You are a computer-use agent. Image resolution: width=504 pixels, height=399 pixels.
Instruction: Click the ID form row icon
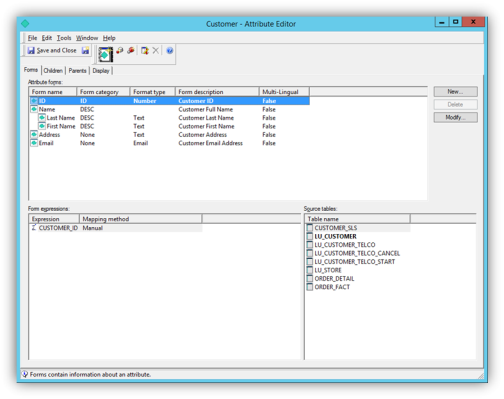click(x=34, y=101)
